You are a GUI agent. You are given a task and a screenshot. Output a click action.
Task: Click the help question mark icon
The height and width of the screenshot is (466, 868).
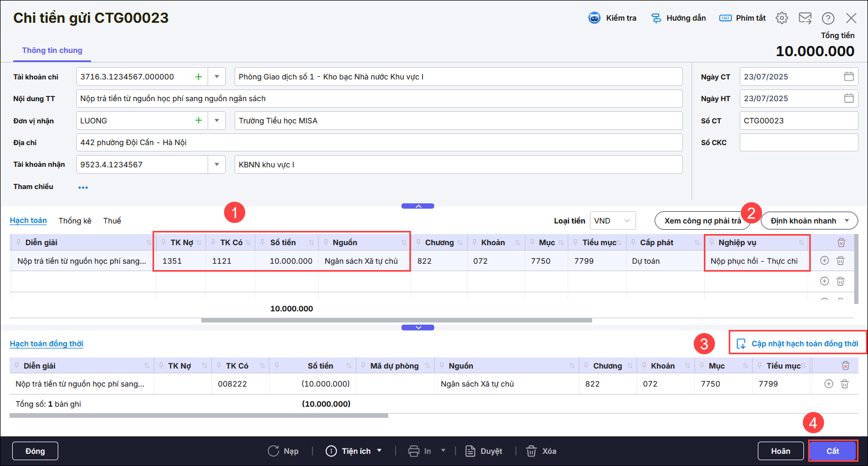828,18
